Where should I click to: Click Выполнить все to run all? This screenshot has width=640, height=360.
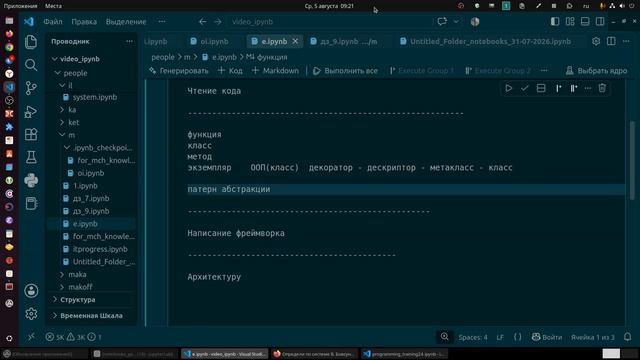coord(345,71)
